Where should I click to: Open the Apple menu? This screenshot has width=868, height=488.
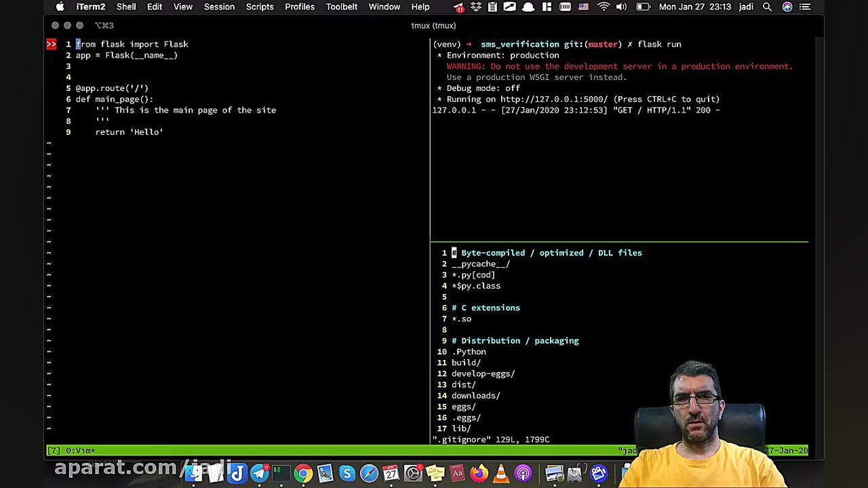coord(60,7)
